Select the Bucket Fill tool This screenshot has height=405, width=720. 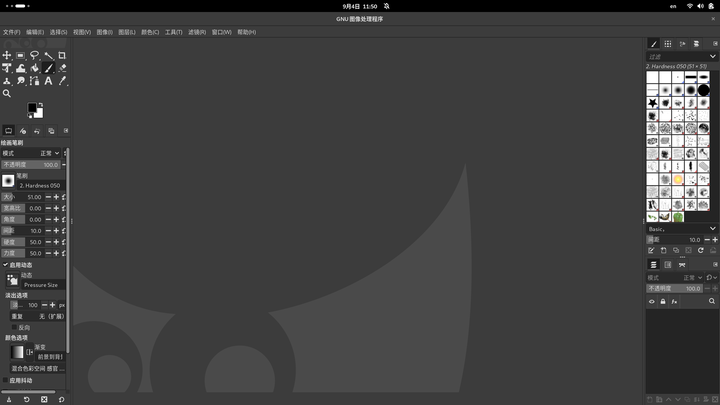pyautogui.click(x=34, y=68)
